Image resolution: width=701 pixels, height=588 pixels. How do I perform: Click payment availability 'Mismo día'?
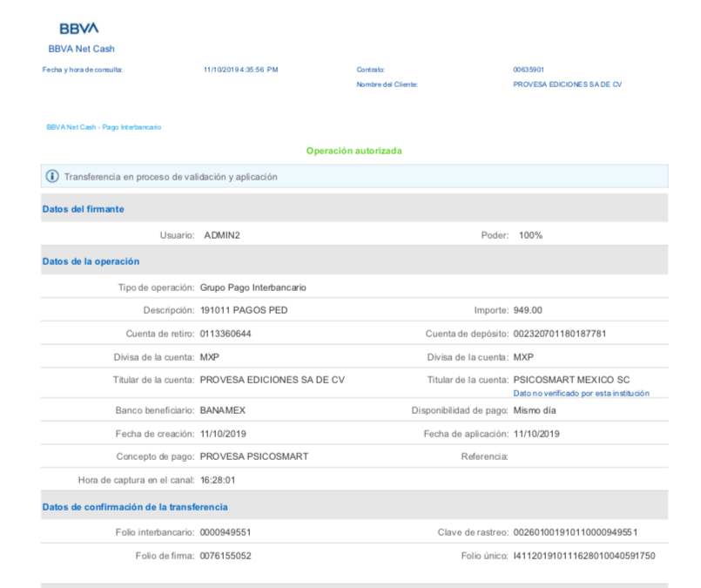pyautogui.click(x=535, y=410)
